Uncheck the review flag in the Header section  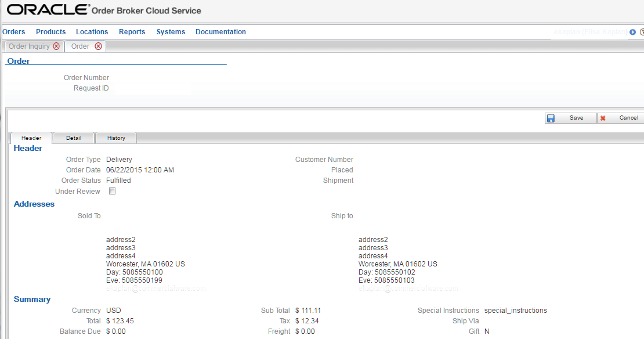[112, 191]
